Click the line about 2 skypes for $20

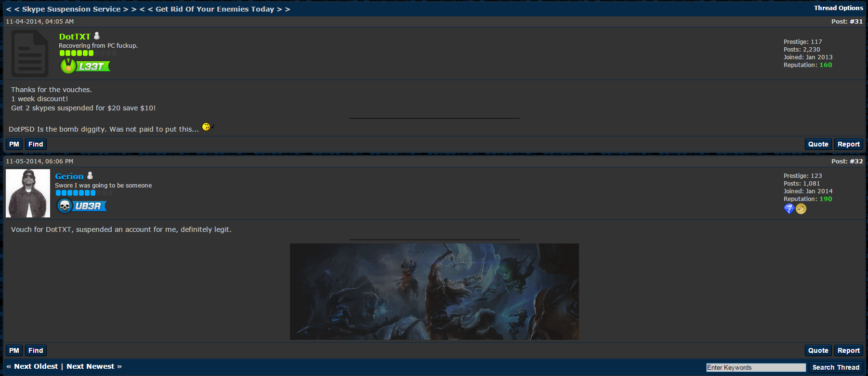[83, 108]
